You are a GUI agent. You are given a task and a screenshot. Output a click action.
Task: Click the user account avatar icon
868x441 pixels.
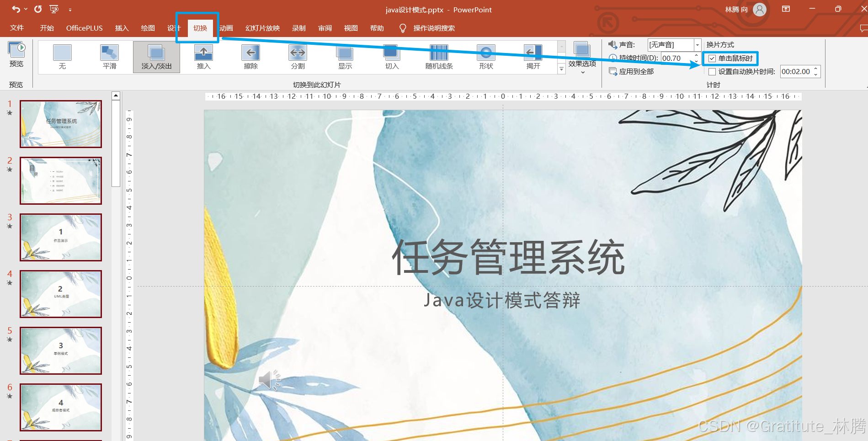coord(760,9)
